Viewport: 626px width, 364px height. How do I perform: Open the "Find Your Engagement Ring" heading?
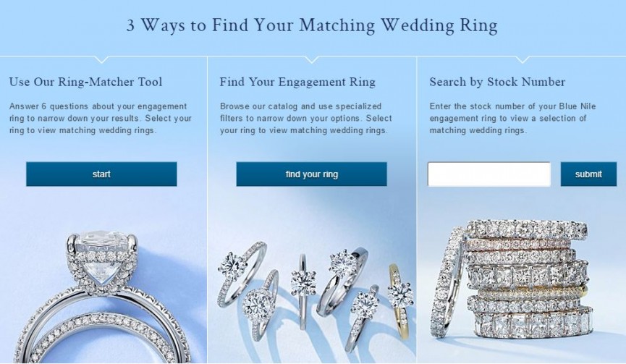(x=297, y=82)
